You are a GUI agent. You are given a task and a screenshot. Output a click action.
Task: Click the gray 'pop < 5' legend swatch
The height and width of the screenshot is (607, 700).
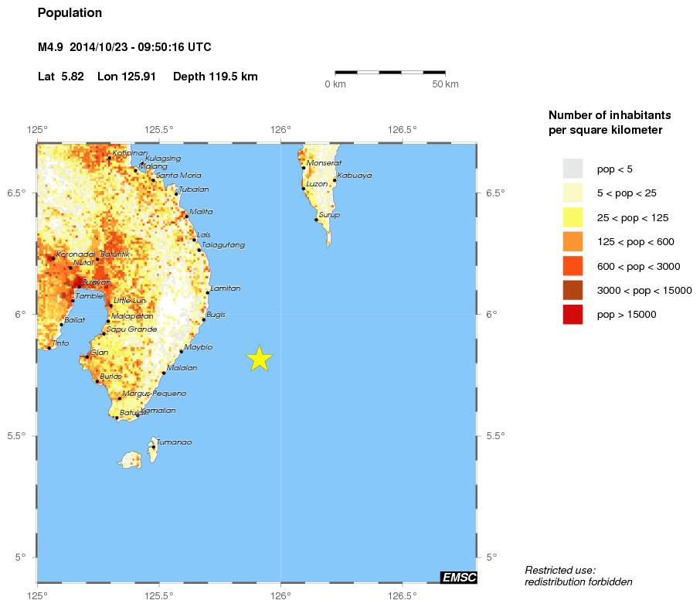click(573, 168)
